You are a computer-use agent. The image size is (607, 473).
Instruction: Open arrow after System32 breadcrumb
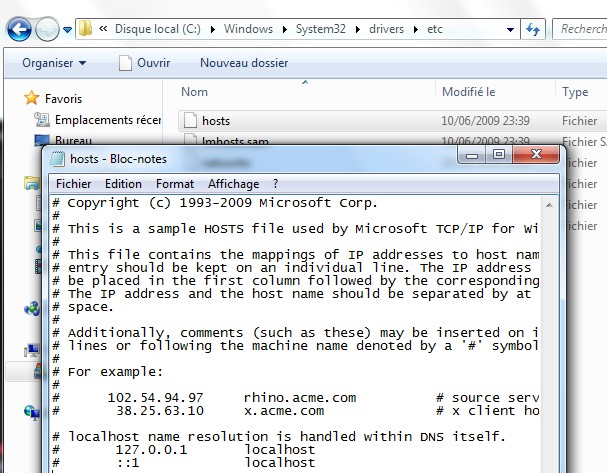click(x=357, y=29)
